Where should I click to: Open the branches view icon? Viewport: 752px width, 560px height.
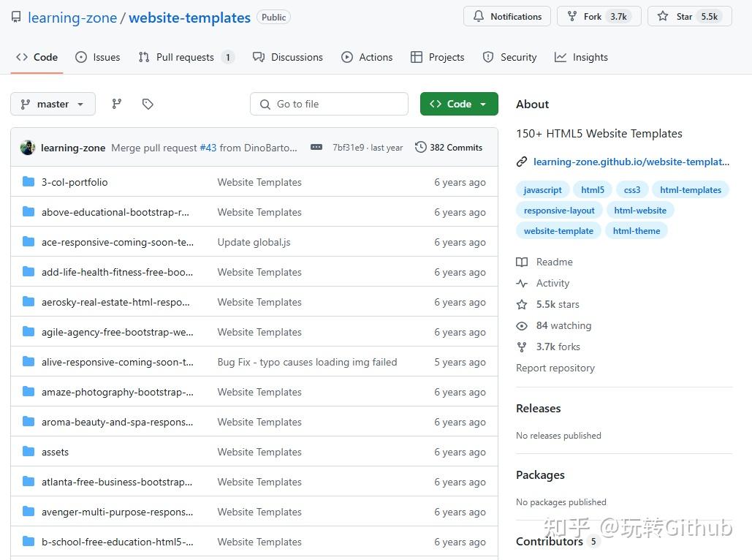pos(116,104)
